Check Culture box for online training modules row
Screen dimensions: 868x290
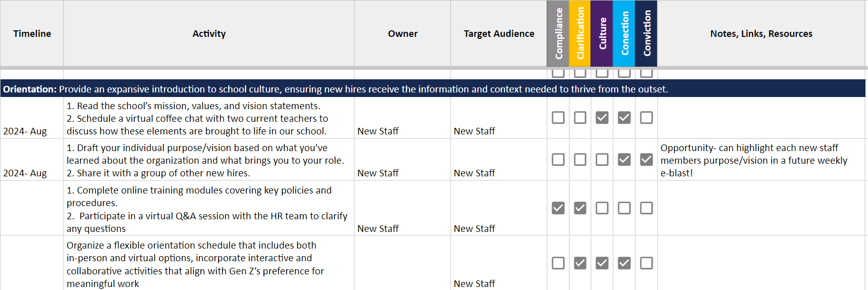tap(602, 208)
